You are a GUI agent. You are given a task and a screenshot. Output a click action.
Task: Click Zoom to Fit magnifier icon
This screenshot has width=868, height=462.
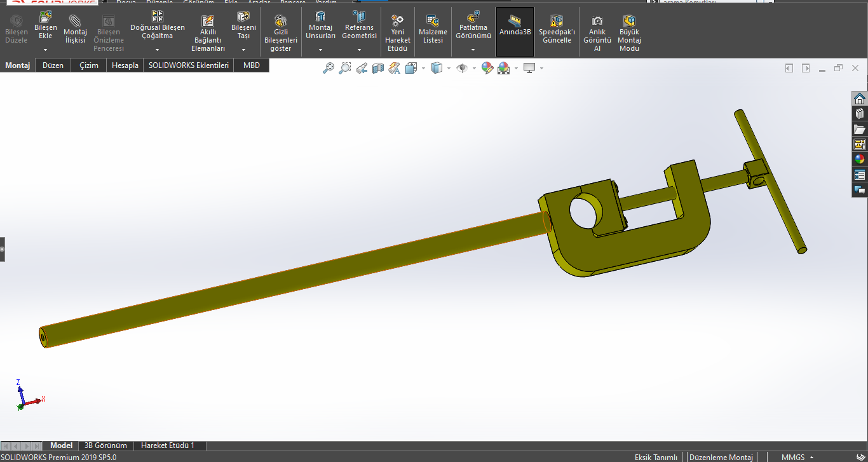[329, 68]
